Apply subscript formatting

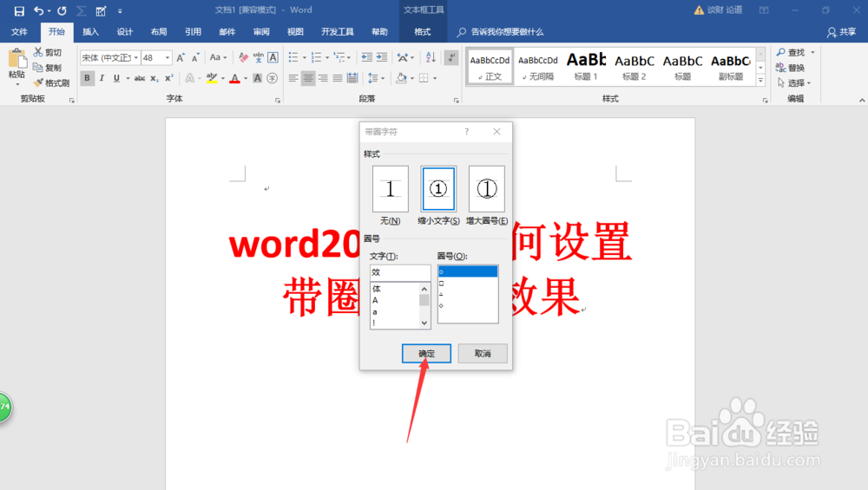(155, 79)
